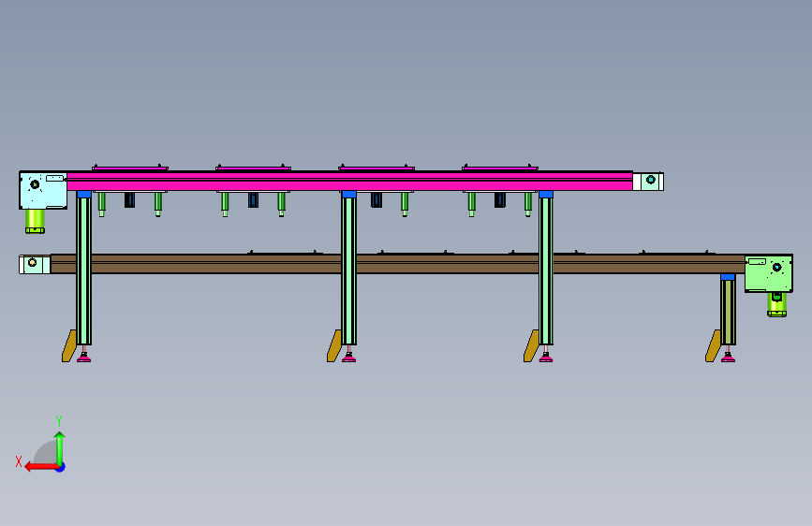Pick the rightmost dark blue stopper under pink conveyor

(500, 200)
